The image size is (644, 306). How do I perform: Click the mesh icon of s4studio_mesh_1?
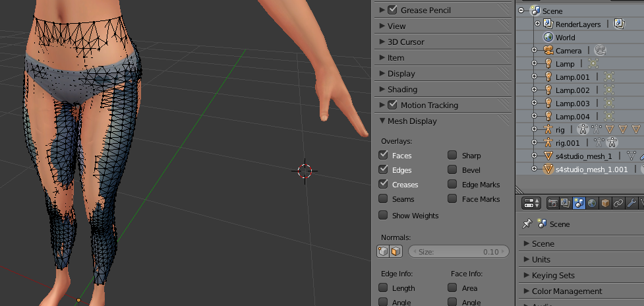(x=548, y=156)
